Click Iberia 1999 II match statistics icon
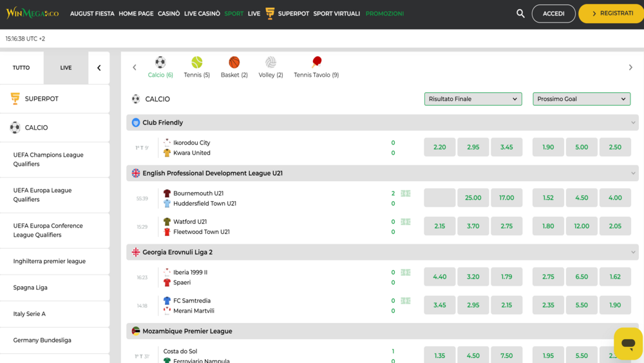Viewport: 644px width, 363px height. (405, 272)
